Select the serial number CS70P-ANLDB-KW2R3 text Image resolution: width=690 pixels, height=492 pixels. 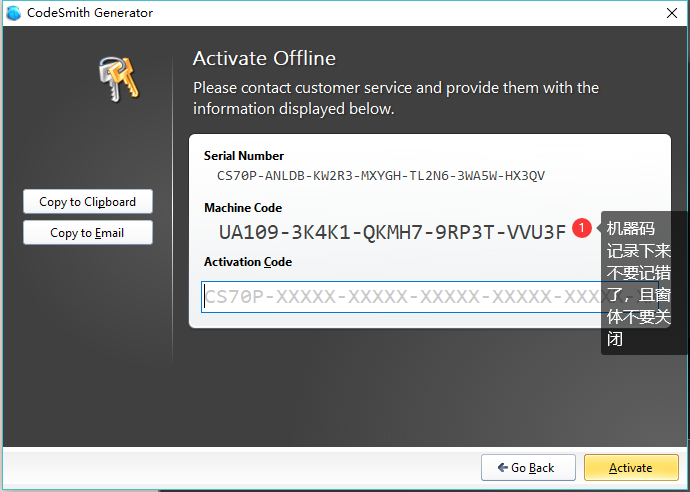pyautogui.click(x=381, y=176)
